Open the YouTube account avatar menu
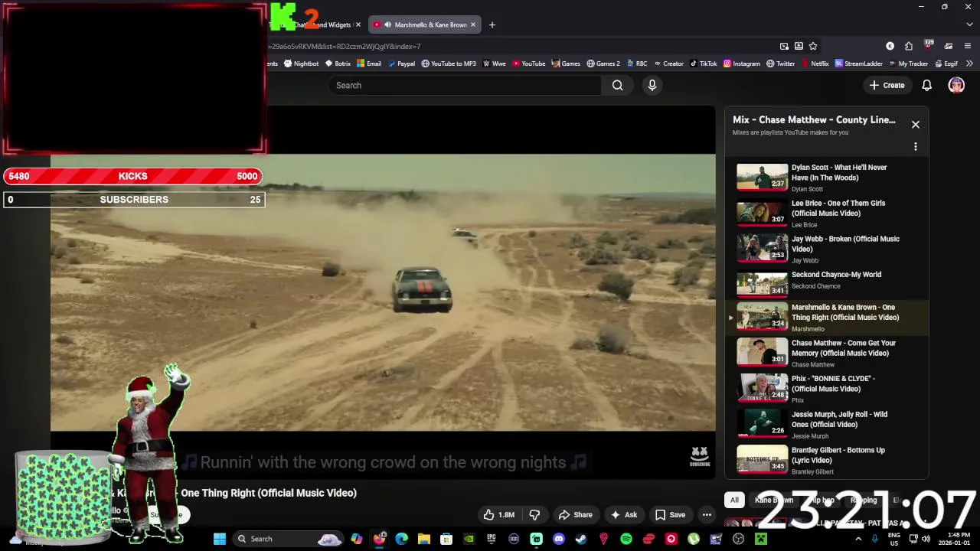 956,85
